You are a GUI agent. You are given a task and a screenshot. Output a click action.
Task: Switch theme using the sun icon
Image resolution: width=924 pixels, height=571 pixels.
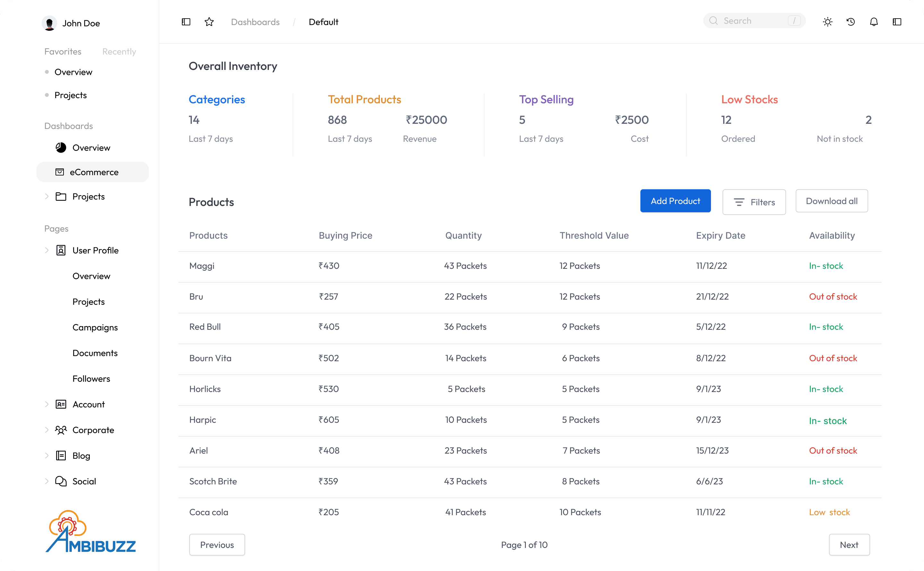pos(827,22)
